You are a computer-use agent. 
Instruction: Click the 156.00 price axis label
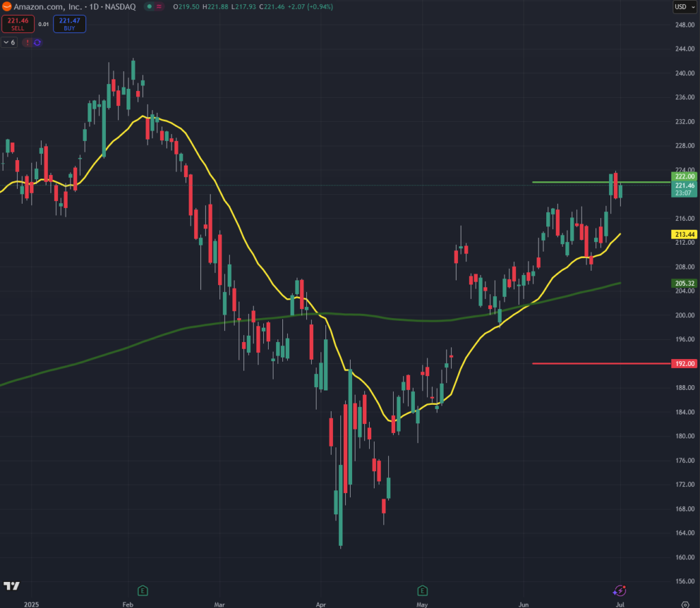685,581
